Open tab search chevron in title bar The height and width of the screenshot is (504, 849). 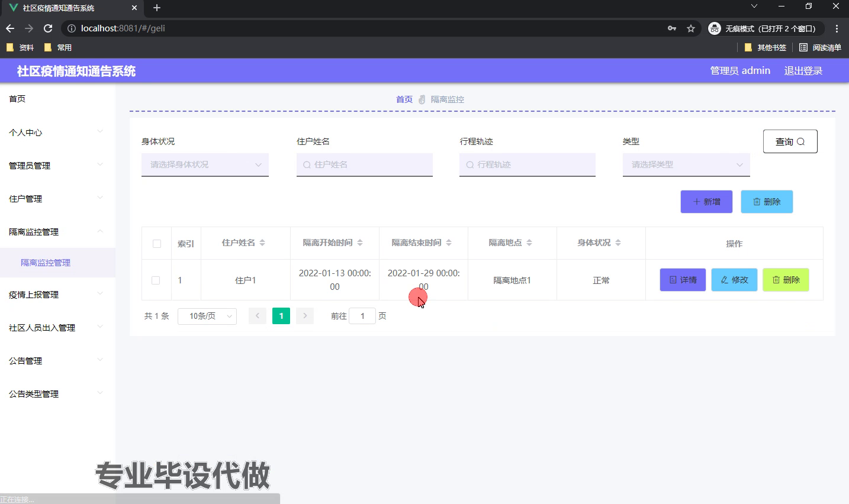tap(754, 7)
